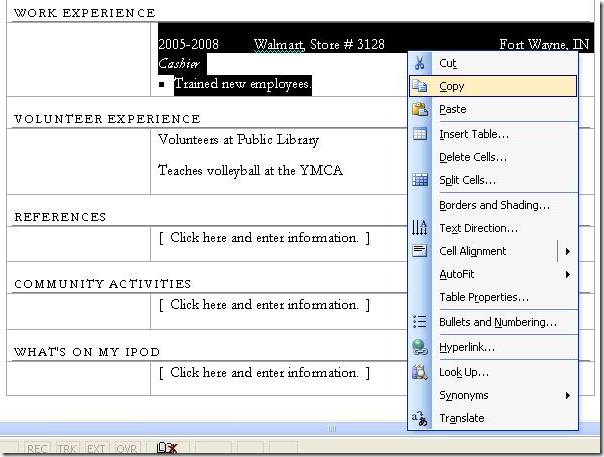Click the VOLUNTEER EXPERIENCE heading
Screen dimensions: 604x457
(x=107, y=119)
